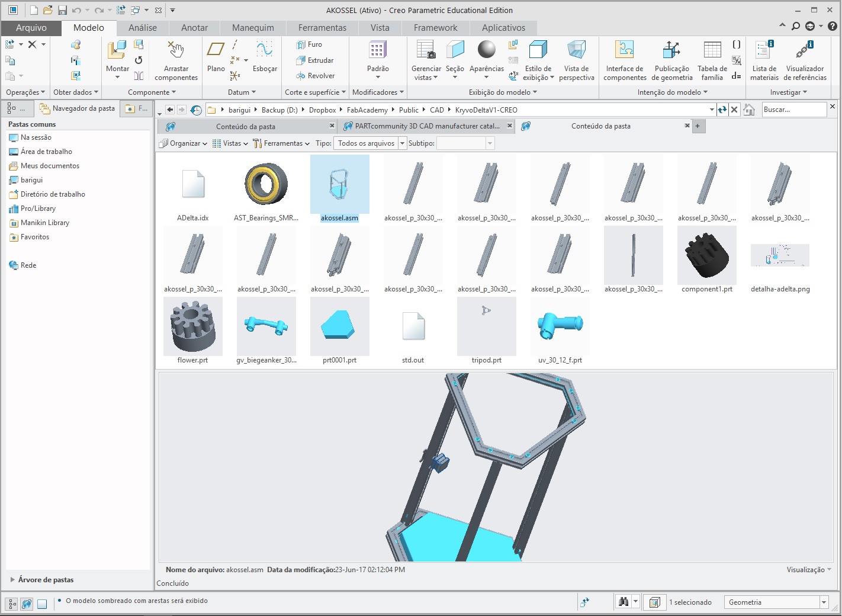Open the Vistas menu button
The image size is (842, 616).
[230, 143]
